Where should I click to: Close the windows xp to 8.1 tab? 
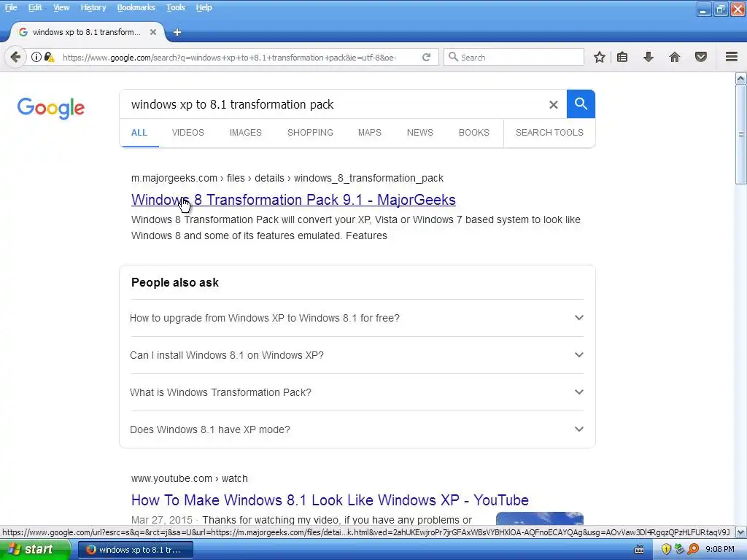153,32
